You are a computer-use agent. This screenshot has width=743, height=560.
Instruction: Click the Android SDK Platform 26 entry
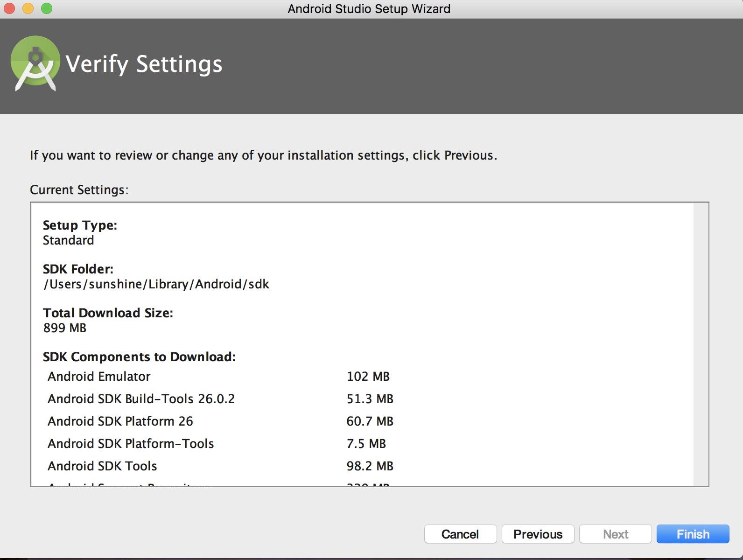pyautogui.click(x=120, y=421)
